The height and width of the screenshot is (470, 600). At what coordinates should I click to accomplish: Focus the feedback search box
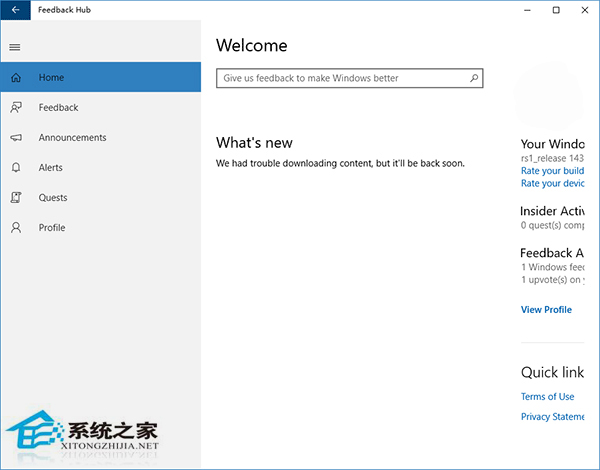click(349, 78)
